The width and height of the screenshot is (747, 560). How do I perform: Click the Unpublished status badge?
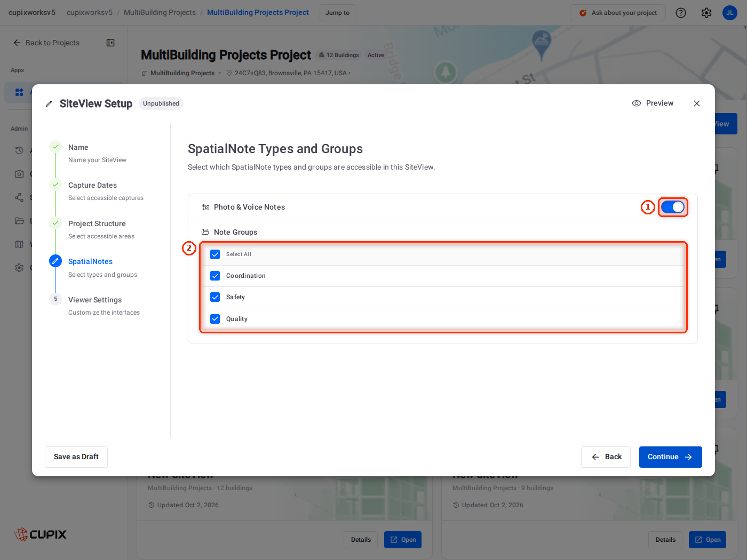pos(161,103)
